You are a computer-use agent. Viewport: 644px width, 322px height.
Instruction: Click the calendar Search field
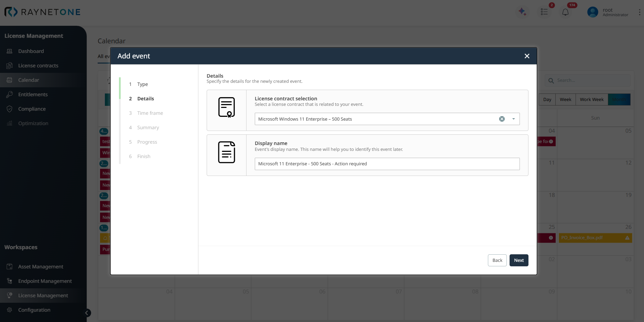(x=588, y=80)
